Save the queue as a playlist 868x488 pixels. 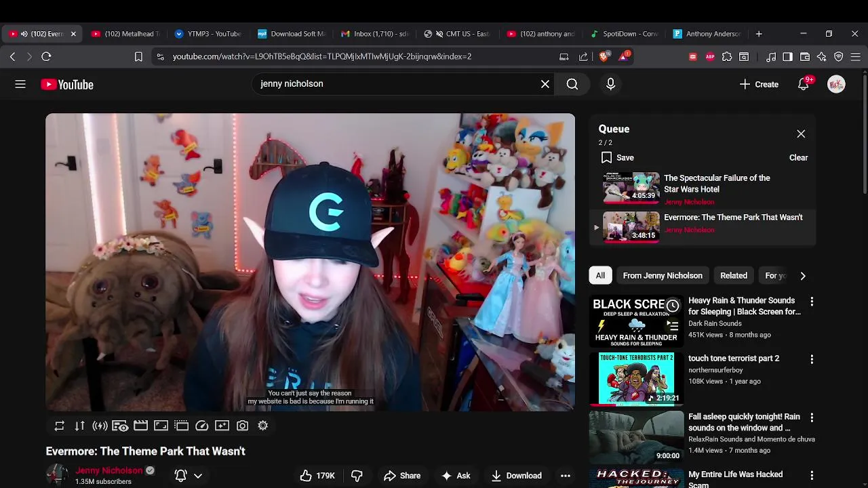click(617, 158)
